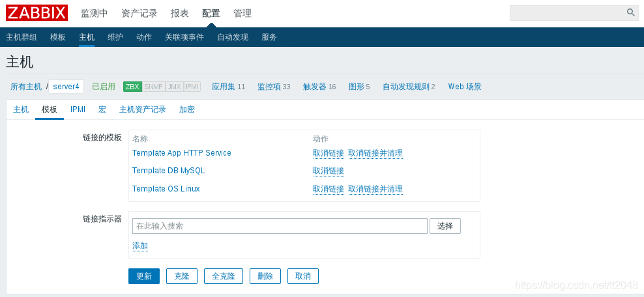The image size is (644, 297).
Task: Click the 取消 button
Action: tap(303, 276)
